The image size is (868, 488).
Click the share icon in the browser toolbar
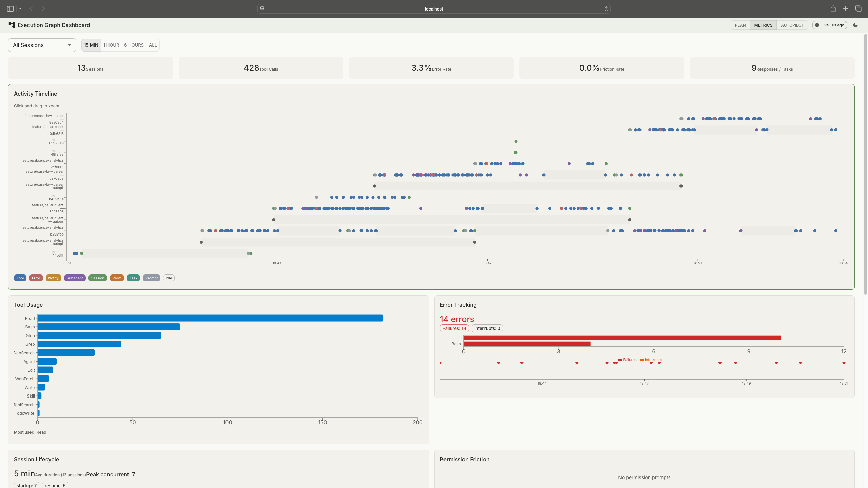(833, 9)
